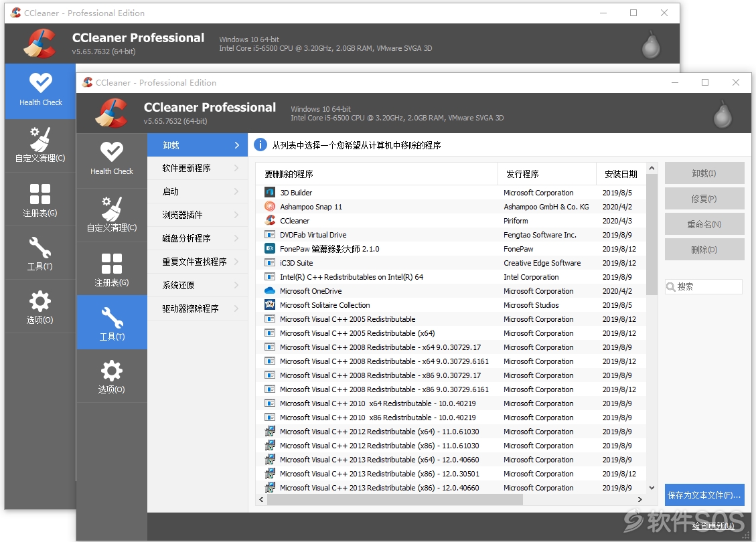
Task: Select Microsoft Visual C++ 2005 Redistributable (x64)
Action: coord(451,333)
